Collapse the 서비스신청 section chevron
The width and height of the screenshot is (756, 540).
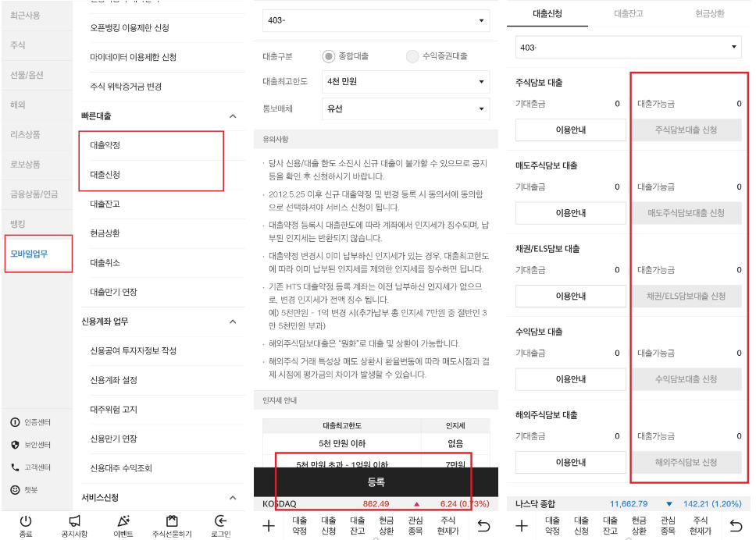[x=233, y=498]
